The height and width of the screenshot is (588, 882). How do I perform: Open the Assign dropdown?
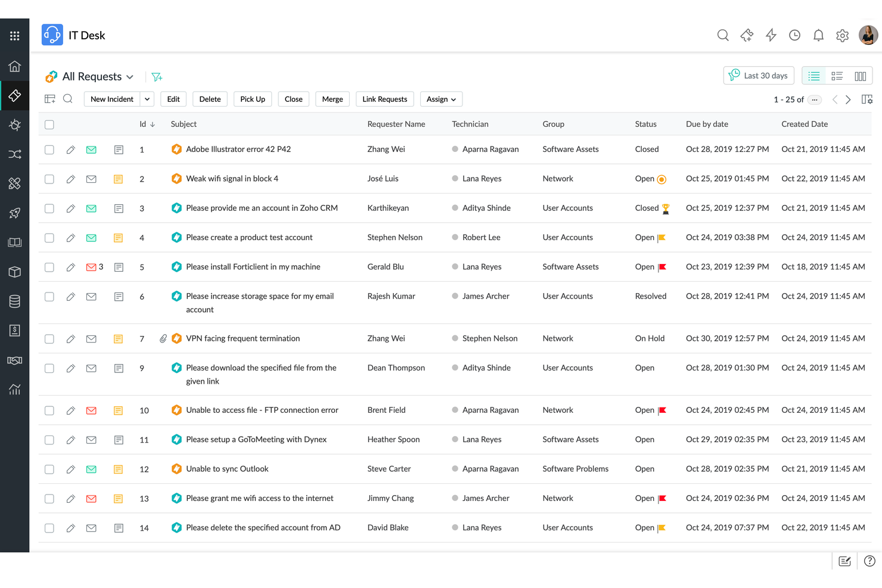441,99
